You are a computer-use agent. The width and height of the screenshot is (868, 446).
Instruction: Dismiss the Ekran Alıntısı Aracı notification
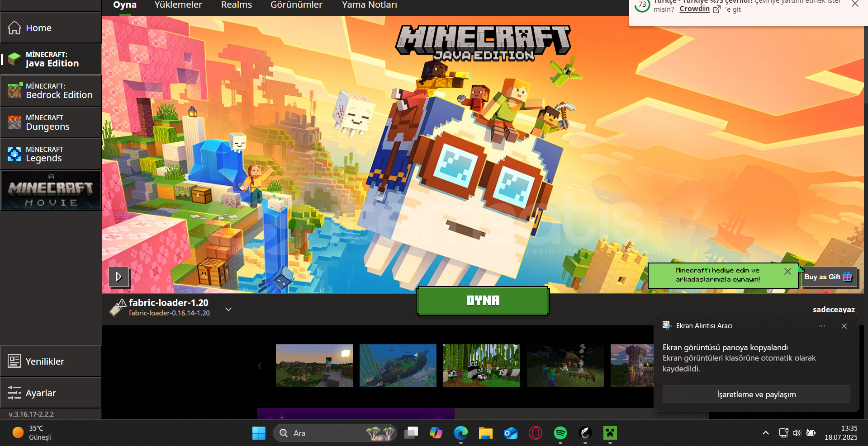844,326
